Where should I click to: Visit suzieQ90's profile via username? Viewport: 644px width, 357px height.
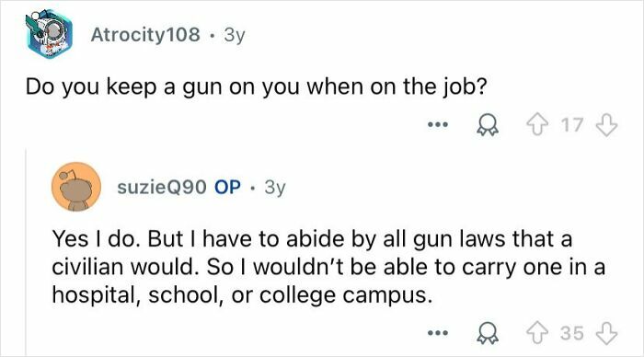[x=162, y=187]
